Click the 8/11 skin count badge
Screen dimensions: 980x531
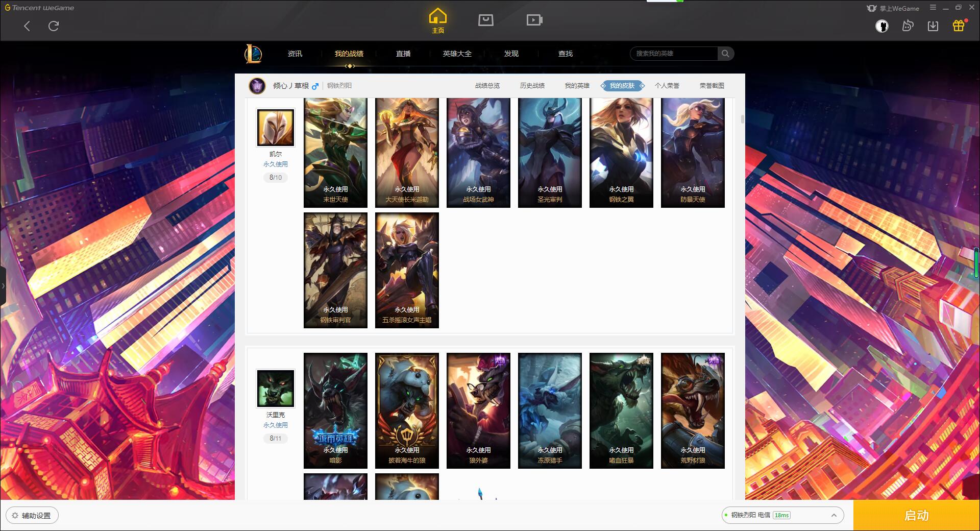tap(276, 439)
